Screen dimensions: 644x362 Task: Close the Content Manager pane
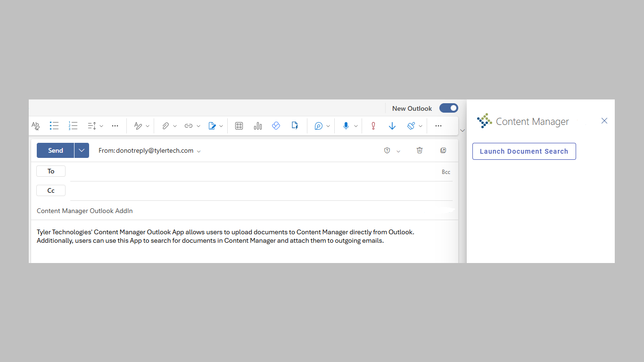[x=604, y=121]
